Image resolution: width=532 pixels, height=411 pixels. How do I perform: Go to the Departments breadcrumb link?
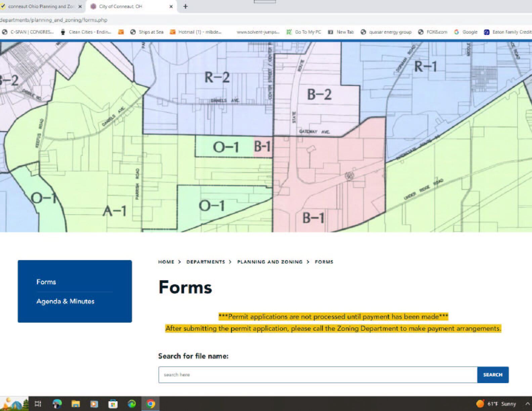[x=206, y=262]
